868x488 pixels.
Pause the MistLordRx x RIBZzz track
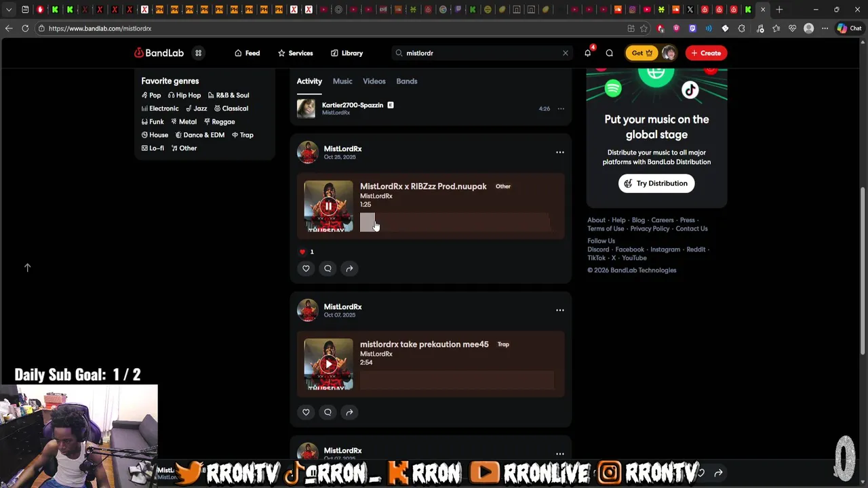(328, 206)
